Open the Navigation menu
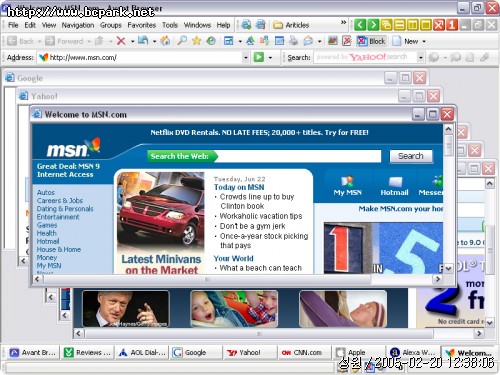The height and width of the screenshot is (375, 500). tap(78, 25)
